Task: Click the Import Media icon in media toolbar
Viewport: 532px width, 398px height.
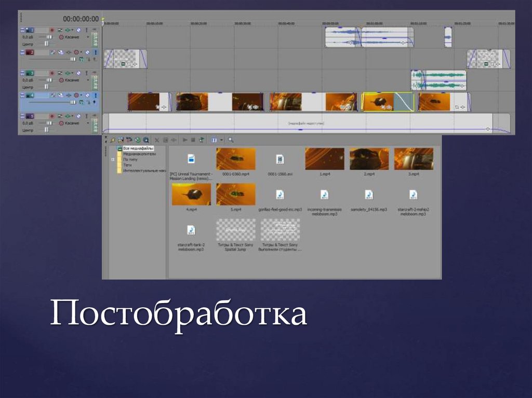Action: click(113, 140)
